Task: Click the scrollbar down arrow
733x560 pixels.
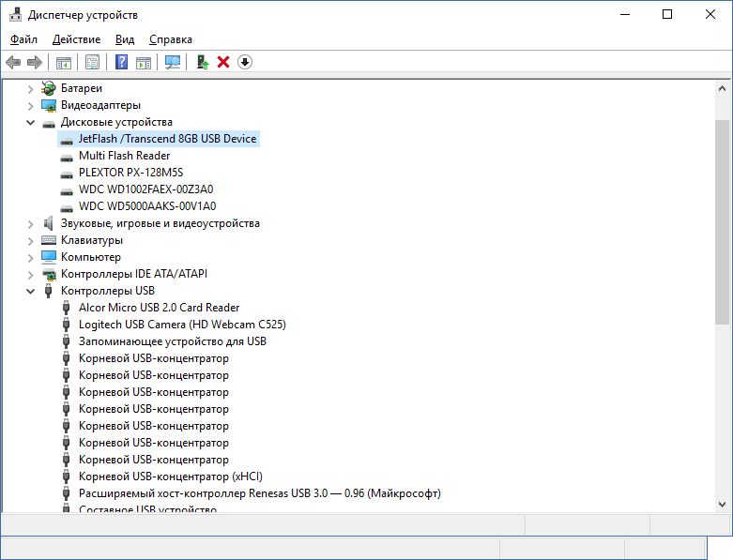Action: (722, 505)
